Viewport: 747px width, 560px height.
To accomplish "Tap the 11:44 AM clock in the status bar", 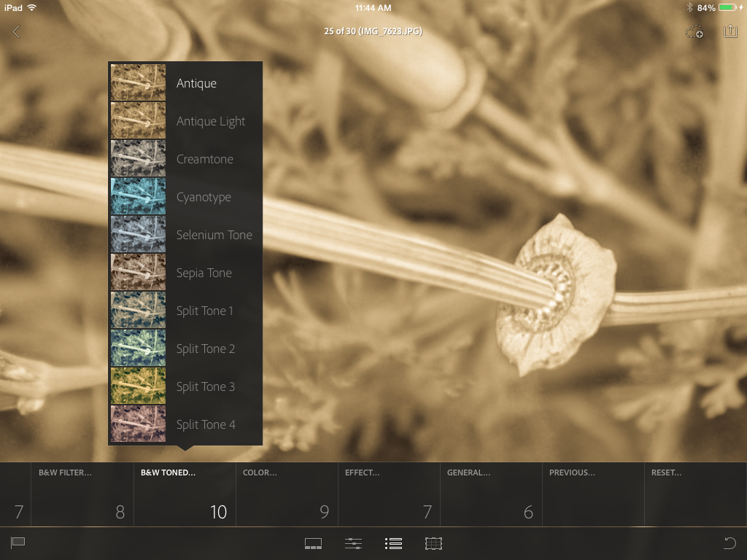I will (373, 7).
